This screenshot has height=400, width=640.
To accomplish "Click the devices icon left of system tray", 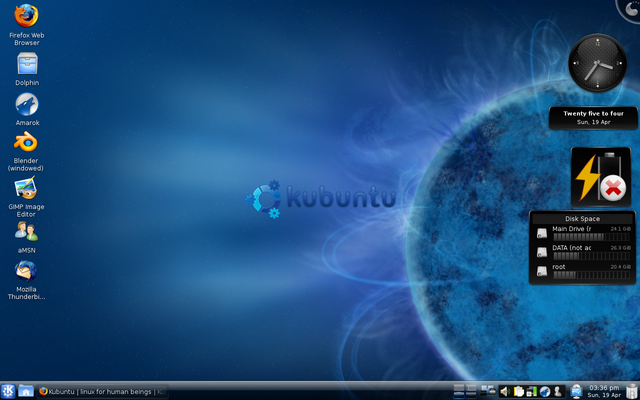I will click(x=488, y=391).
